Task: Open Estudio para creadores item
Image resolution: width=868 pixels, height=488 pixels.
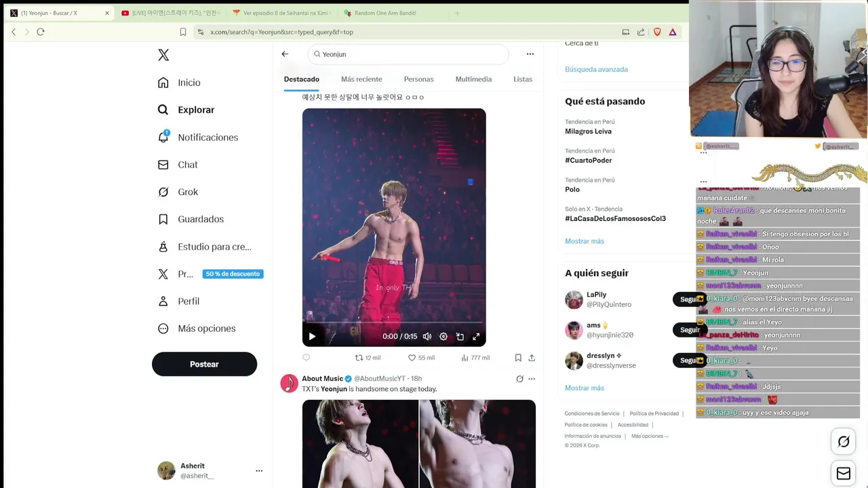Action: (x=205, y=247)
